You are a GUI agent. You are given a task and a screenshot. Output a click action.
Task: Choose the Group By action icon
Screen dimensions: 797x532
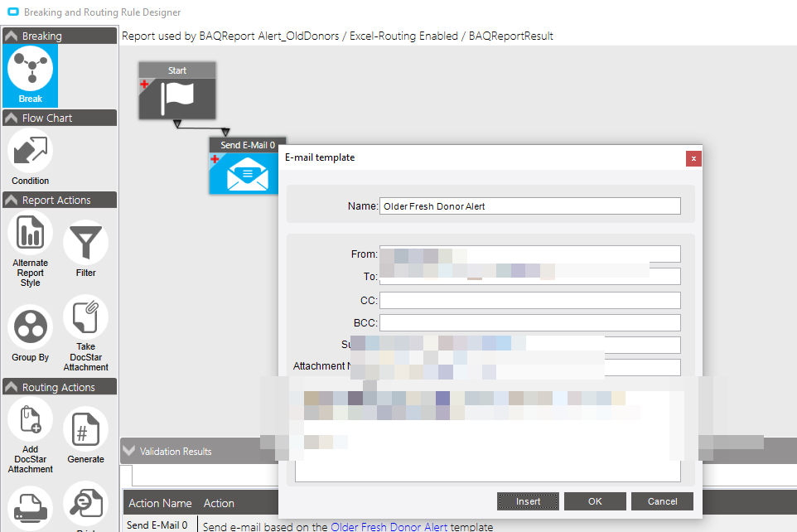(x=30, y=334)
